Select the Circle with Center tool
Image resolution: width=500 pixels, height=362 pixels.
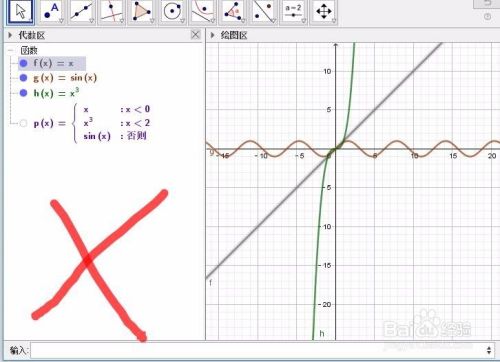pyautogui.click(x=172, y=11)
